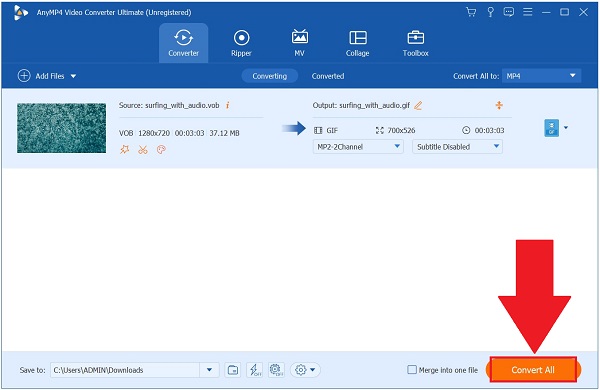600x390 pixels.
Task: Expand the Add Files dropdown arrow
Action: click(x=73, y=76)
